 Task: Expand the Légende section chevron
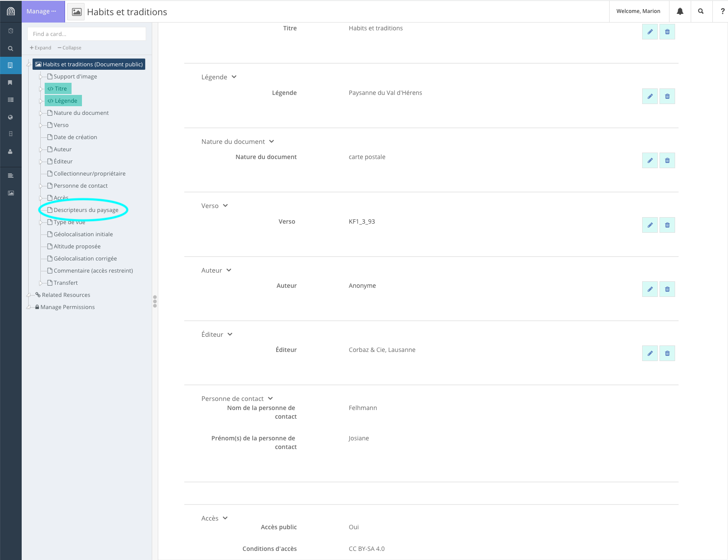[x=234, y=77]
